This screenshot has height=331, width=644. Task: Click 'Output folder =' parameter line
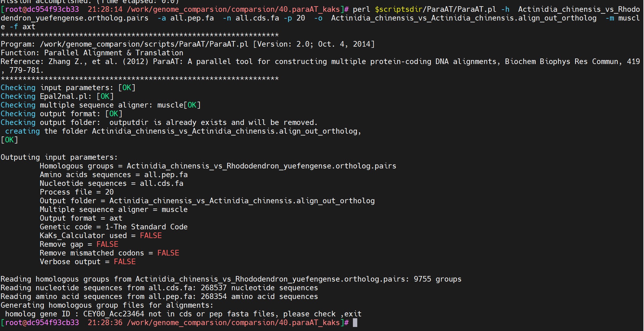tap(207, 201)
